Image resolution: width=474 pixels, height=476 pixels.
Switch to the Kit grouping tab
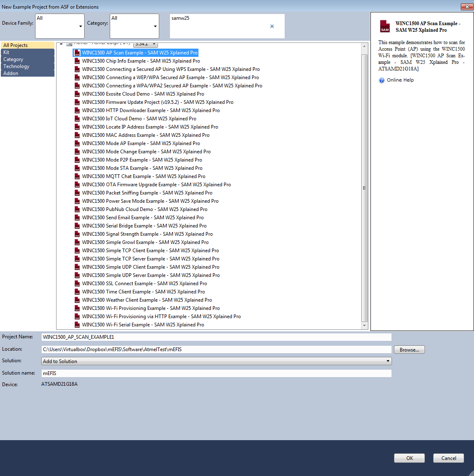click(x=28, y=52)
